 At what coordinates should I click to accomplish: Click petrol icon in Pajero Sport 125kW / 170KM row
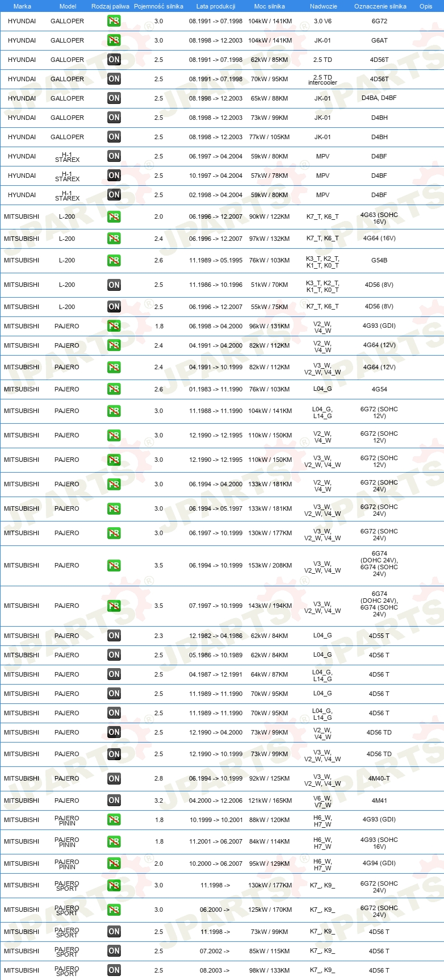(x=114, y=910)
